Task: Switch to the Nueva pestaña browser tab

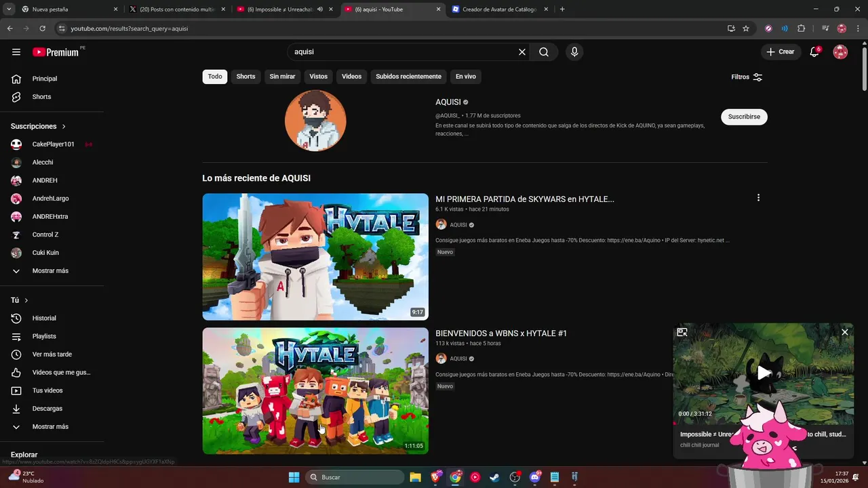Action: [x=66, y=9]
